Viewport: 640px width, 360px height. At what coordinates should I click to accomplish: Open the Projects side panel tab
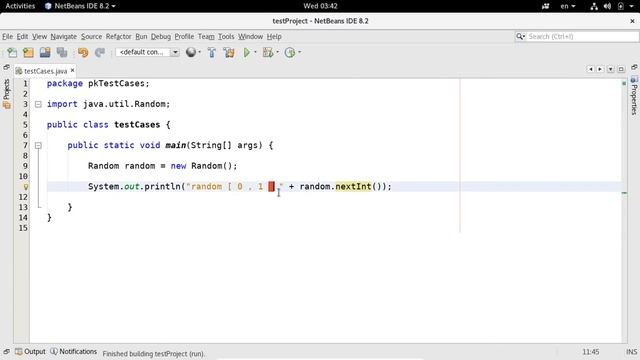(x=7, y=94)
